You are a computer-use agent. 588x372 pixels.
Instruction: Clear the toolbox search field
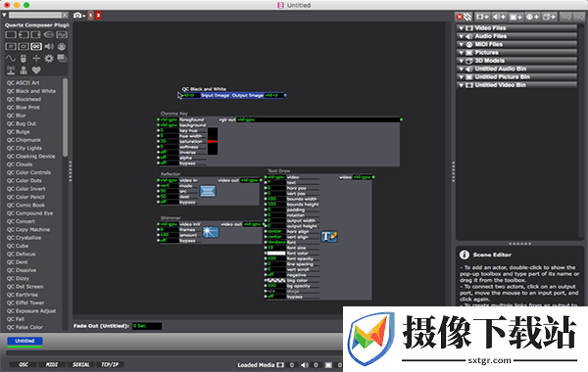[65, 15]
